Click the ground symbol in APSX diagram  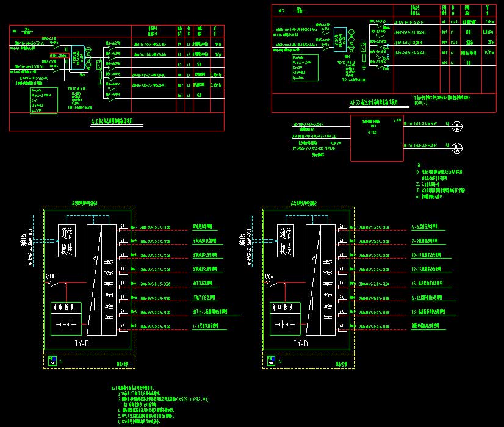[364, 67]
